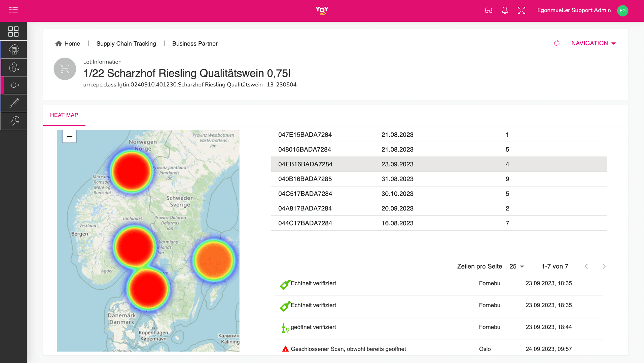Open the notifications bell

pos(505,10)
